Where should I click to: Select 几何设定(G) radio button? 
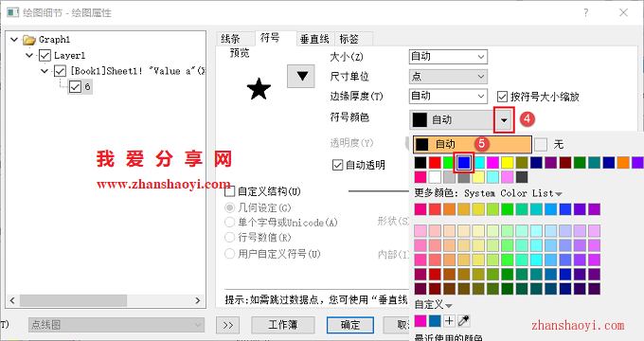(229, 207)
